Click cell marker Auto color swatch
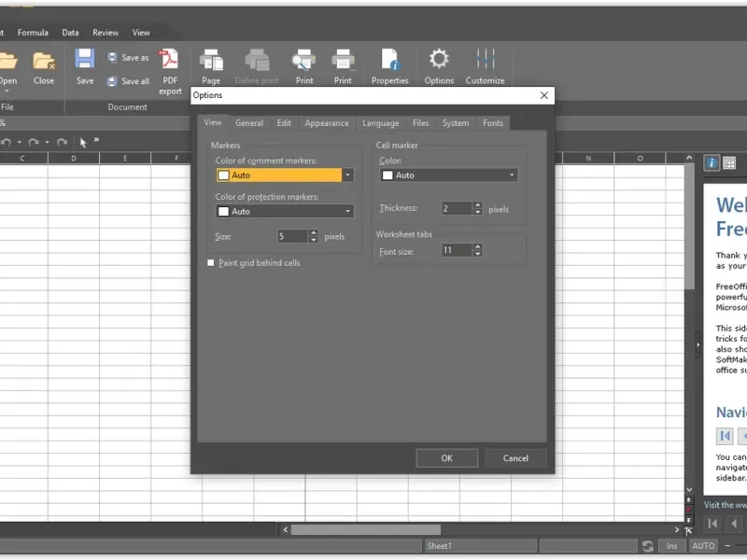The width and height of the screenshot is (747, 560). [x=388, y=175]
